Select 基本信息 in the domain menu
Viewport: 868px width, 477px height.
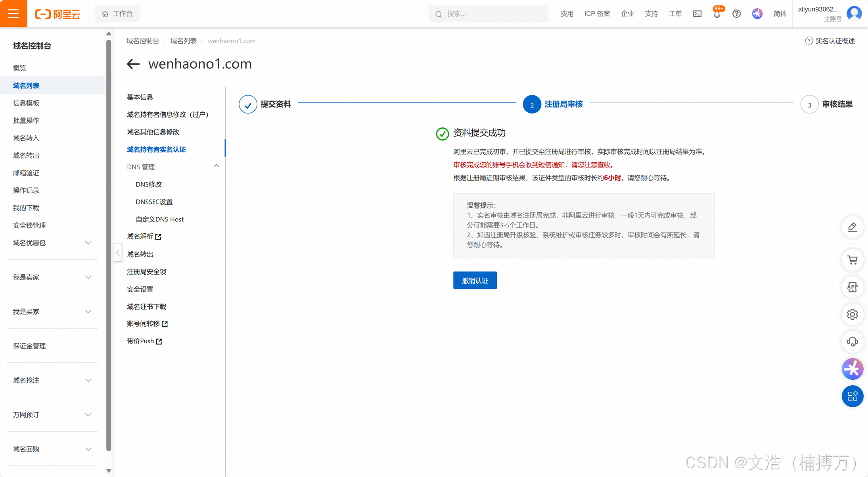coord(140,97)
